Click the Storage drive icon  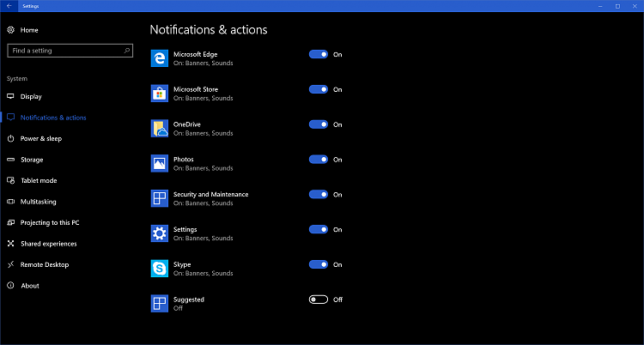point(10,160)
